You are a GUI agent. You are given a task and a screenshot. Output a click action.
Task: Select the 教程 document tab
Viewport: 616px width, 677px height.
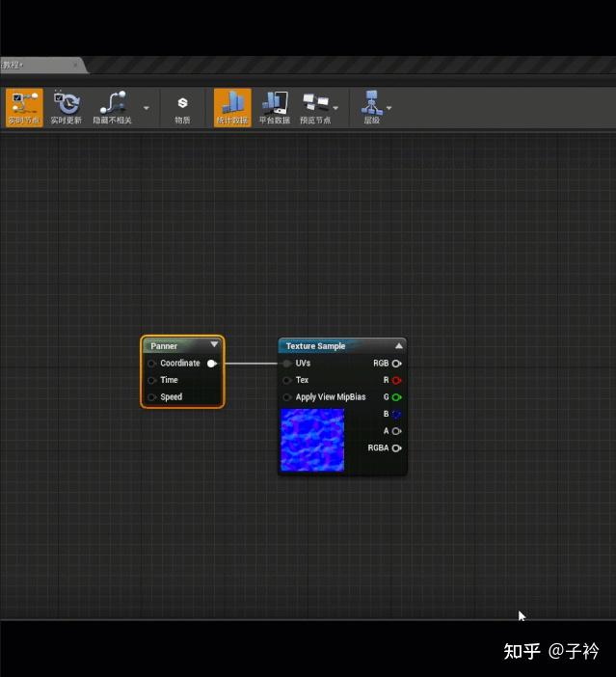(x=37, y=65)
